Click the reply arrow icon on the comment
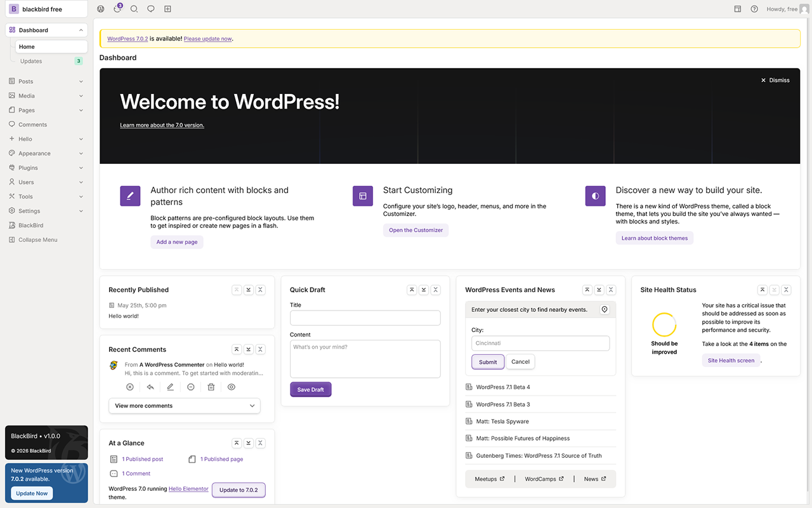 pos(150,387)
